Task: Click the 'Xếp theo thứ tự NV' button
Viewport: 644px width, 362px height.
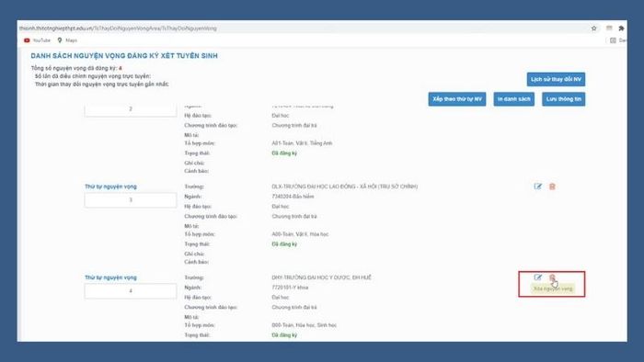Action: click(x=457, y=99)
